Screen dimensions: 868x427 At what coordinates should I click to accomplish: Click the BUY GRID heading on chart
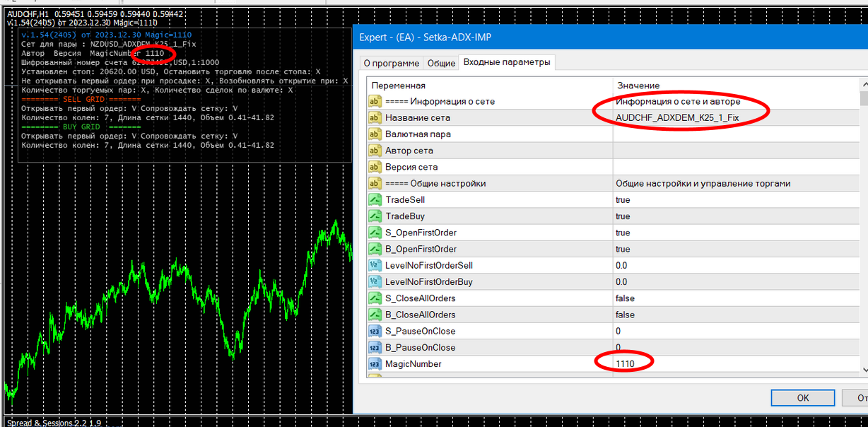point(81,127)
